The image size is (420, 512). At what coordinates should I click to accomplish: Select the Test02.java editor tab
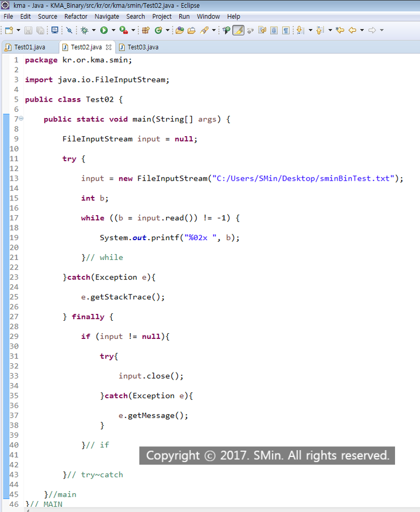86,47
